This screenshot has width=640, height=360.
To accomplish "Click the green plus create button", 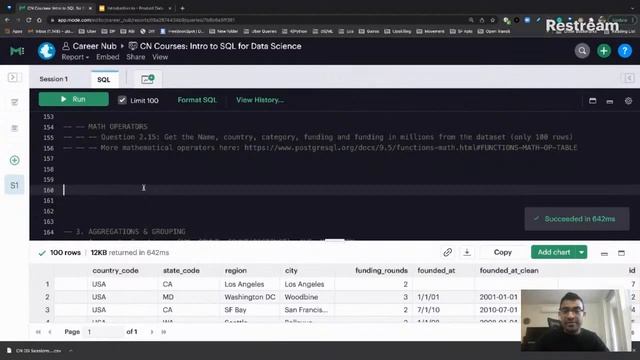I will coord(604,51).
